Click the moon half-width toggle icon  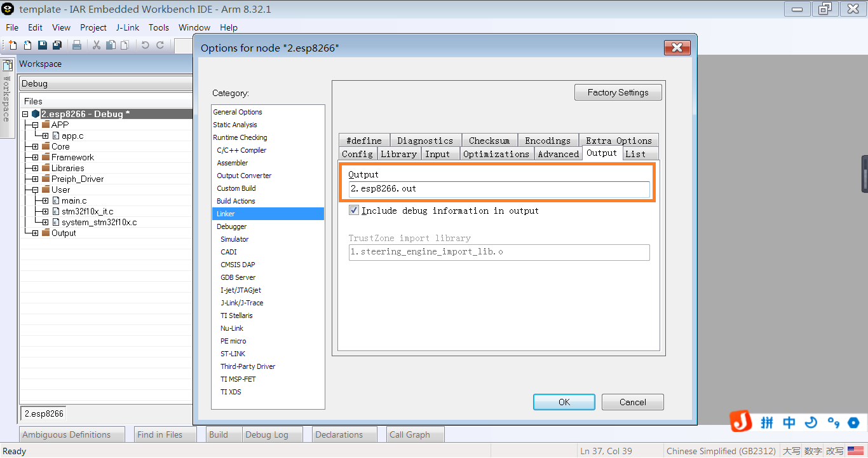pos(811,422)
